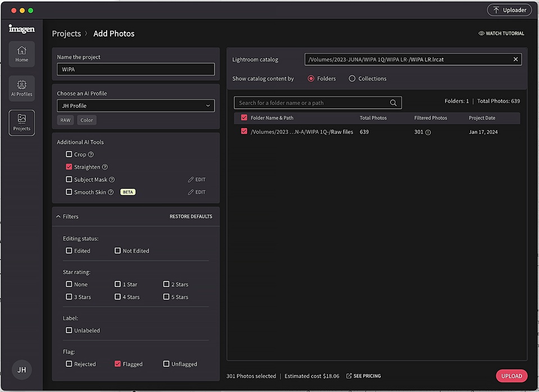
Task: Click the folder search field
Action: (318, 103)
